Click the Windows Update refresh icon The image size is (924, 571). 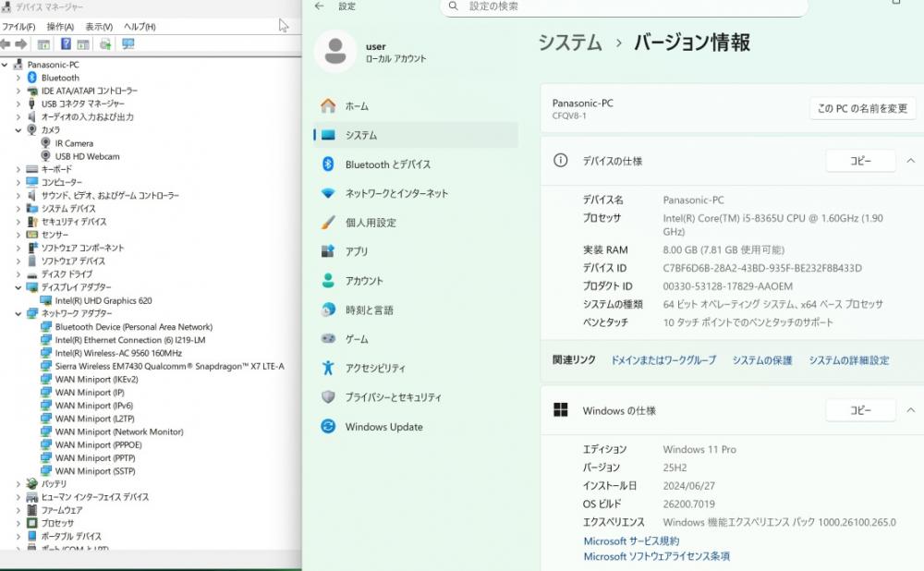coord(328,426)
